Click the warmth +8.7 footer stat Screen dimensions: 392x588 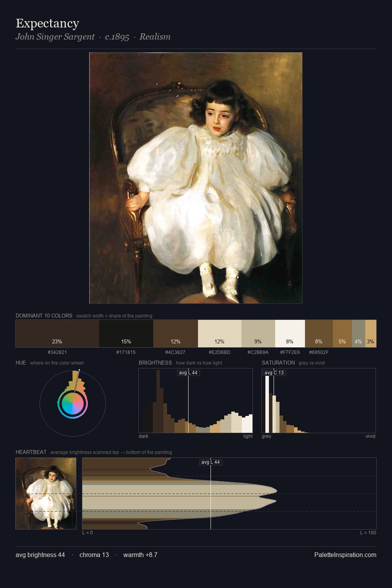click(140, 555)
